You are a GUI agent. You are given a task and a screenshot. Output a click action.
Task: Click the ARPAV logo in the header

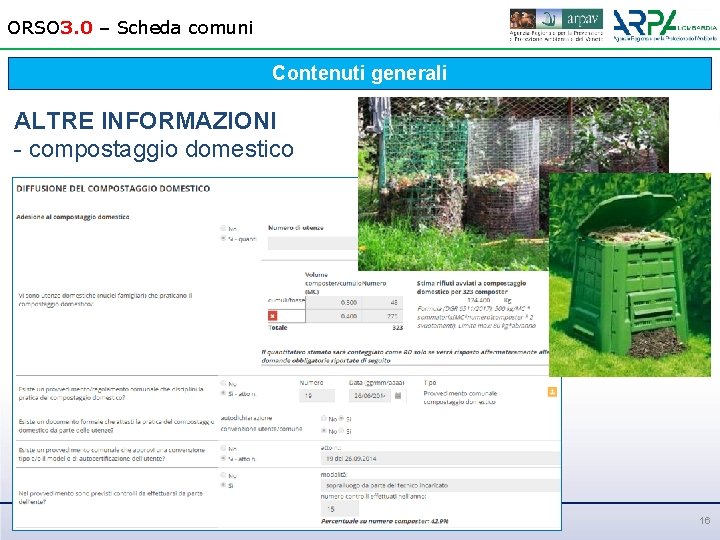click(x=556, y=25)
